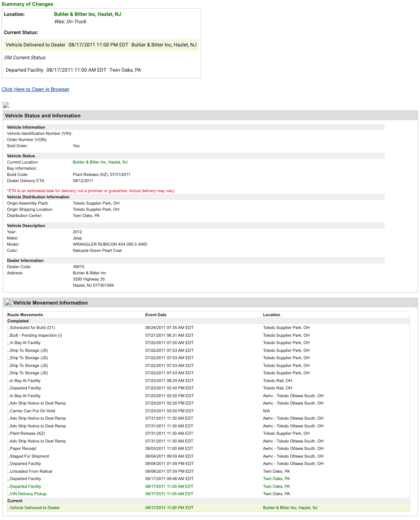
Task: Open the Click Here to Open in Browser link
Action: pyautogui.click(x=35, y=89)
